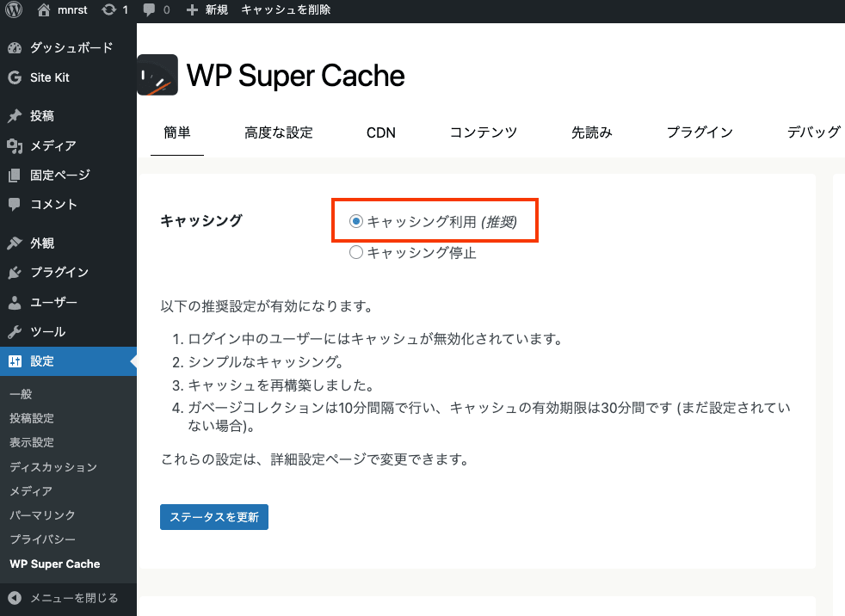
Task: Click the Site Kit G icon
Action: click(x=15, y=77)
